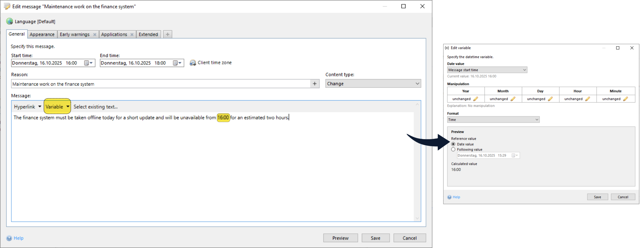Open the Start time calendar picker
Viewport: 644px width, 248px height.
coord(89,63)
